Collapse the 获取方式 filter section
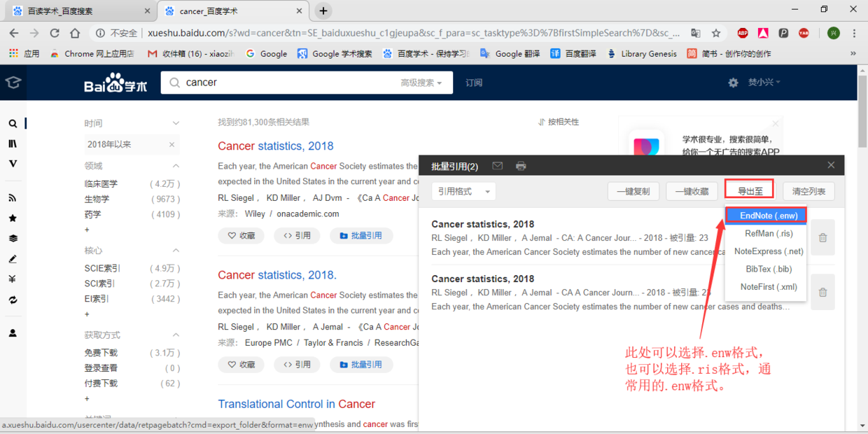868x434 pixels. (176, 335)
